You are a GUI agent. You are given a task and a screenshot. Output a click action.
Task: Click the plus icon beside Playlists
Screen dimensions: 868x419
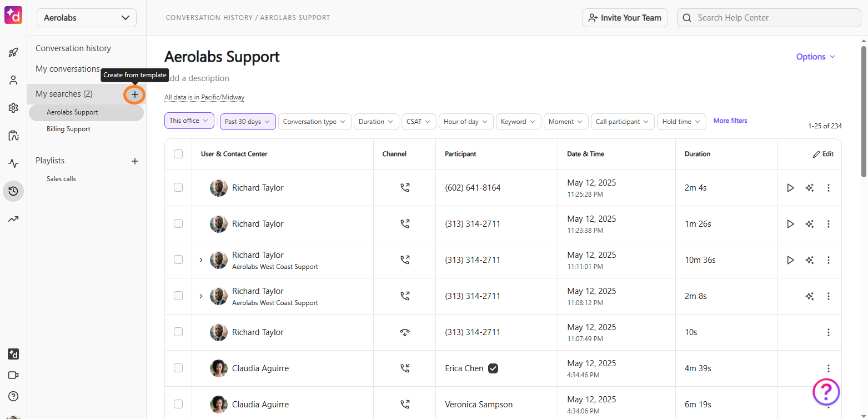(134, 161)
